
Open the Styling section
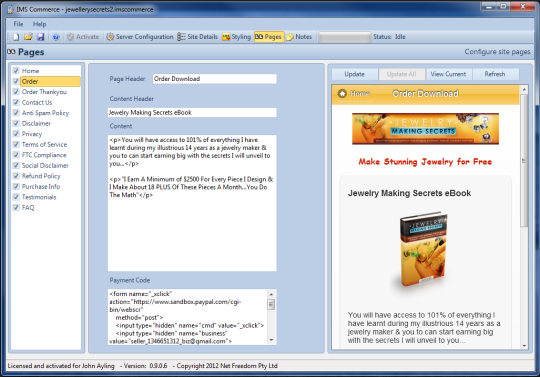[x=237, y=37]
